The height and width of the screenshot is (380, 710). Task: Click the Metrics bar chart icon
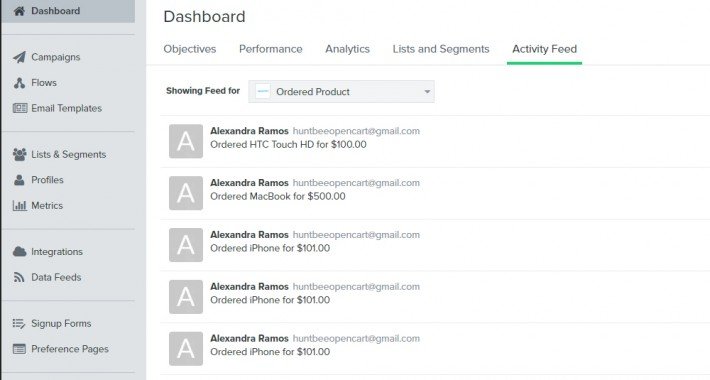tap(19, 206)
